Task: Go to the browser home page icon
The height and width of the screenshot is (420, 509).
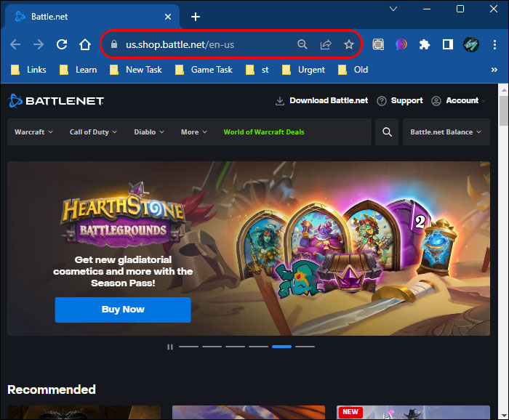Action: pyautogui.click(x=85, y=44)
